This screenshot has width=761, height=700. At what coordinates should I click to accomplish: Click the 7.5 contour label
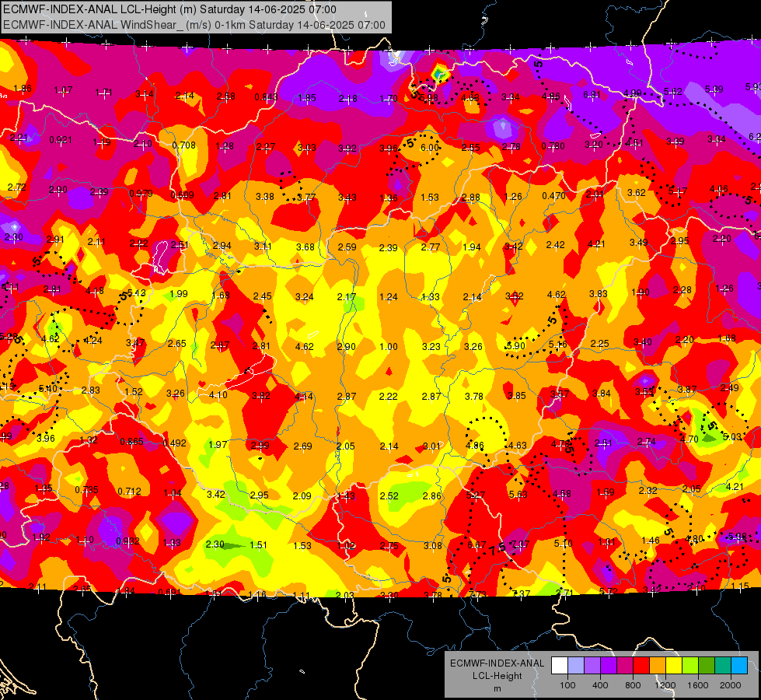click(497, 549)
